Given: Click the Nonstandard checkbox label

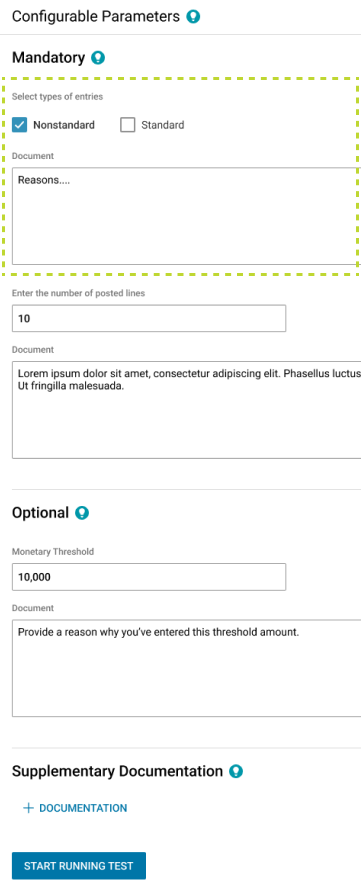Looking at the screenshot, I should click(64, 125).
